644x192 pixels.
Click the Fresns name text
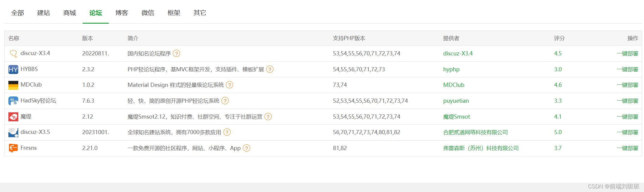28,148
